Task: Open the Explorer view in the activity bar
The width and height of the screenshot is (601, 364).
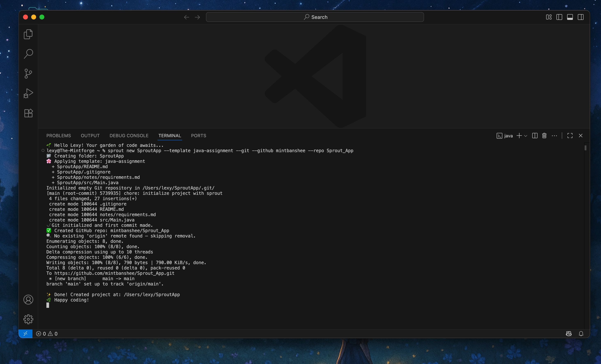Action: pyautogui.click(x=28, y=34)
